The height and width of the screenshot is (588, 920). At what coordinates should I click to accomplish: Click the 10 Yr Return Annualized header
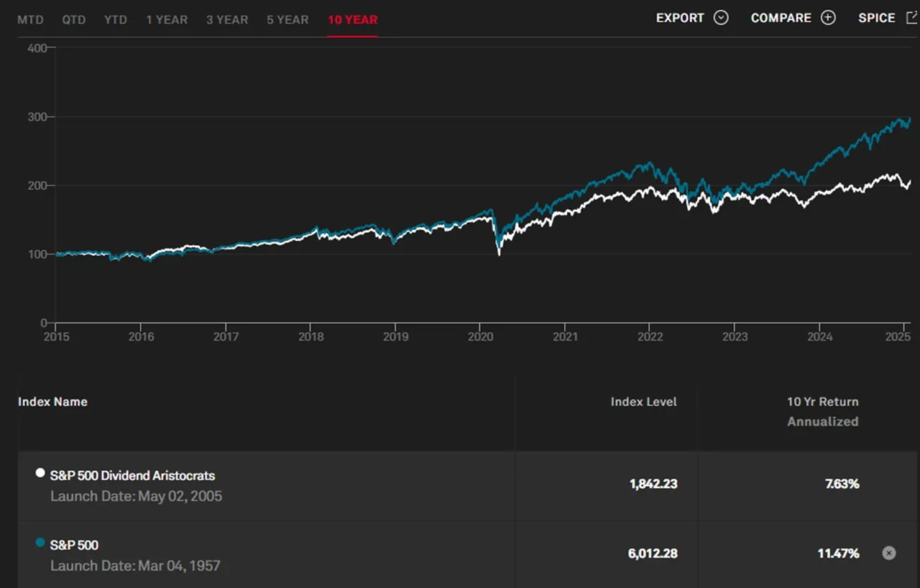click(x=823, y=412)
